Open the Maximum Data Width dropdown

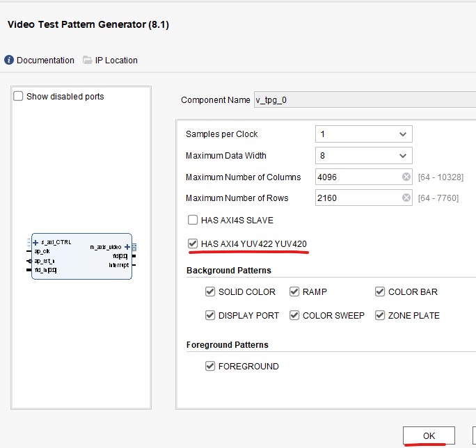point(363,156)
